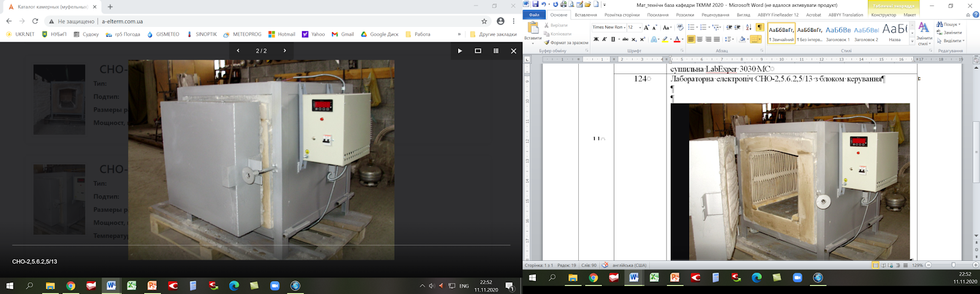Open text highlight color dropdown
Image resolution: width=980 pixels, height=294 pixels.
(671, 39)
